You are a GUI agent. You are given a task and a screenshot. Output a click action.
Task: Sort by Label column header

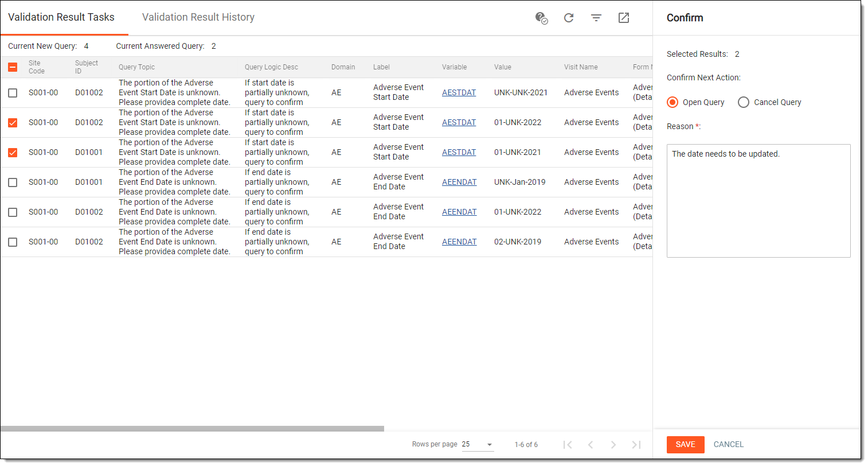pyautogui.click(x=381, y=67)
